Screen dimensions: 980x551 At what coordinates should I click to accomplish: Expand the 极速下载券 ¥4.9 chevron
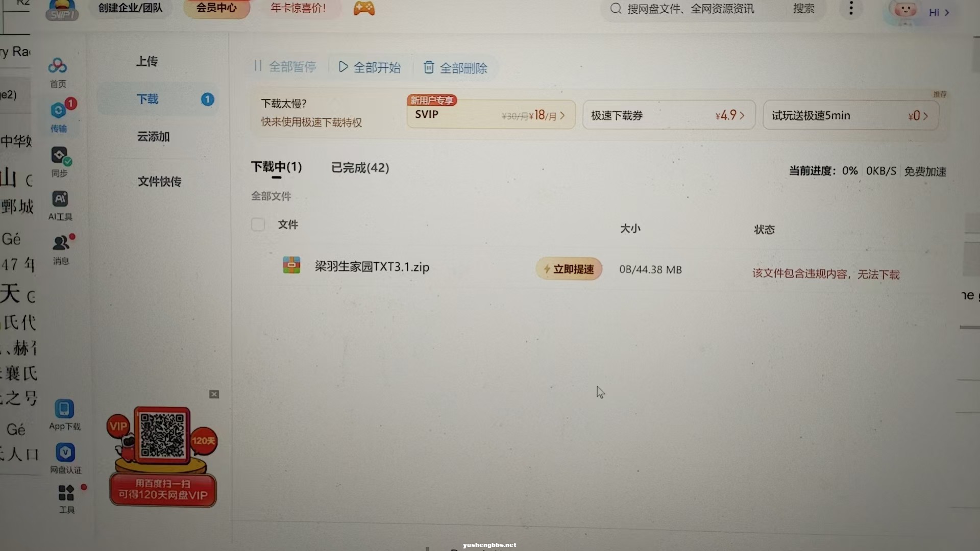(742, 116)
